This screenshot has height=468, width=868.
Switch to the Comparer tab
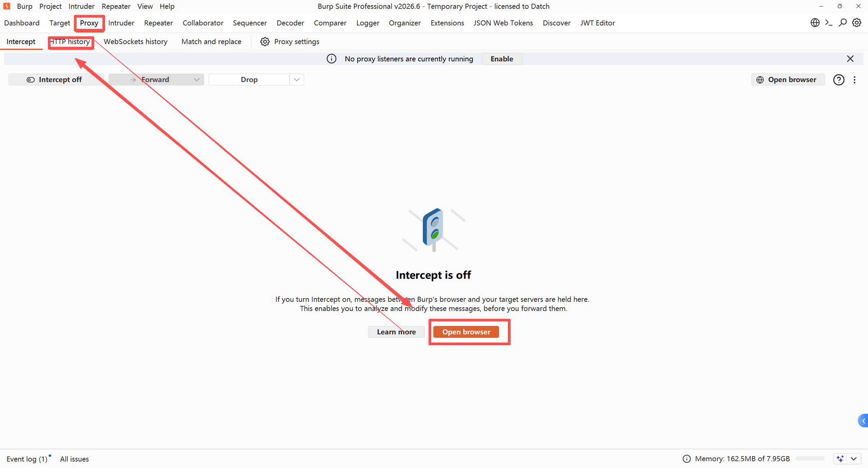coord(330,23)
